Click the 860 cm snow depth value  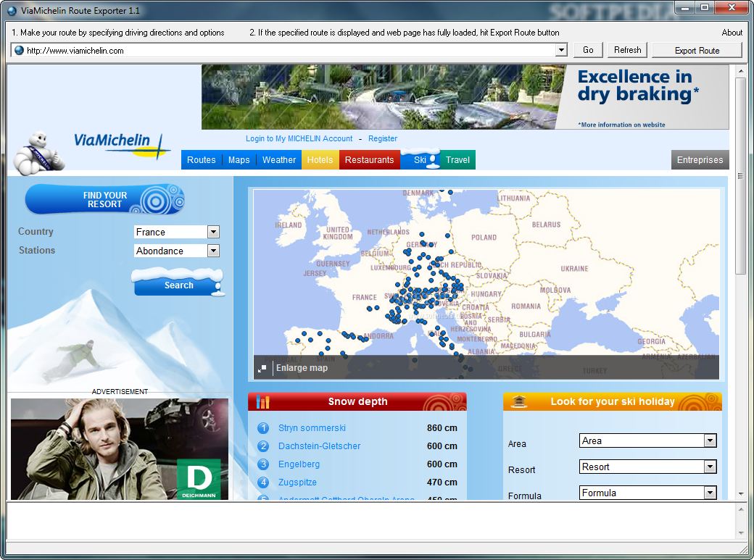(x=442, y=428)
